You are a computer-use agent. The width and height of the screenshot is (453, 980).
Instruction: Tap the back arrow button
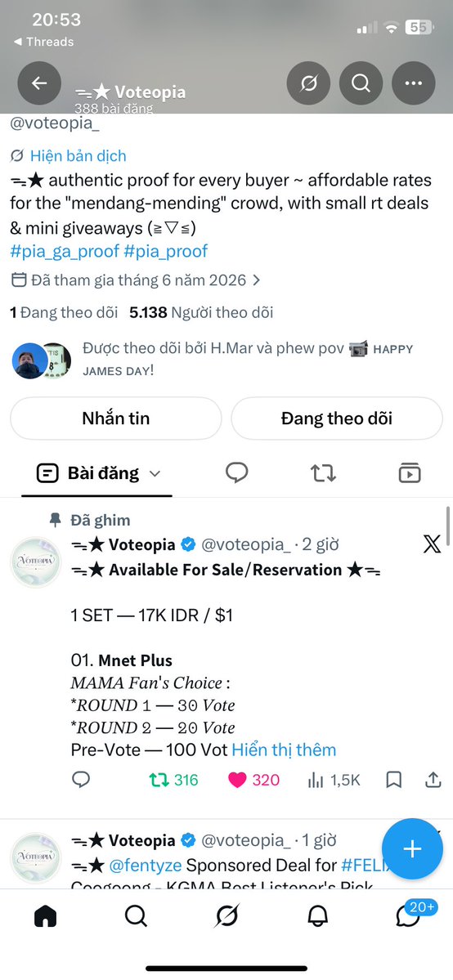39,83
